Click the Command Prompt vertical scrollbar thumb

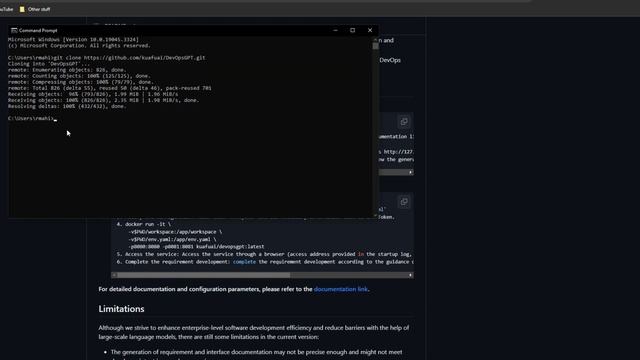(x=376, y=46)
